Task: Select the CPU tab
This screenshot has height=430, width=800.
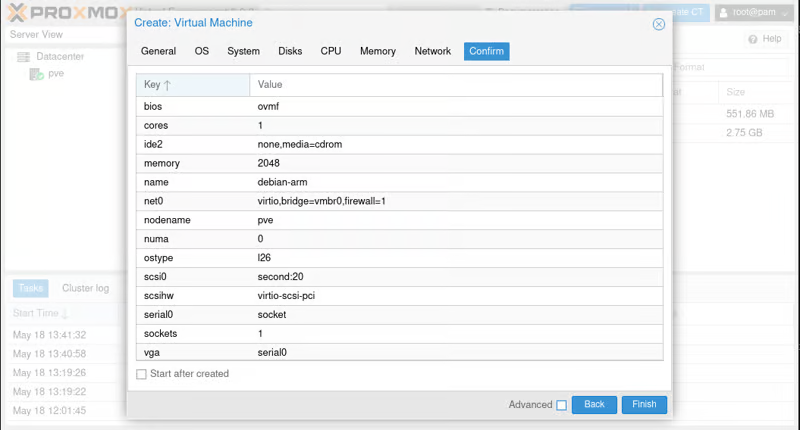Action: pos(331,51)
